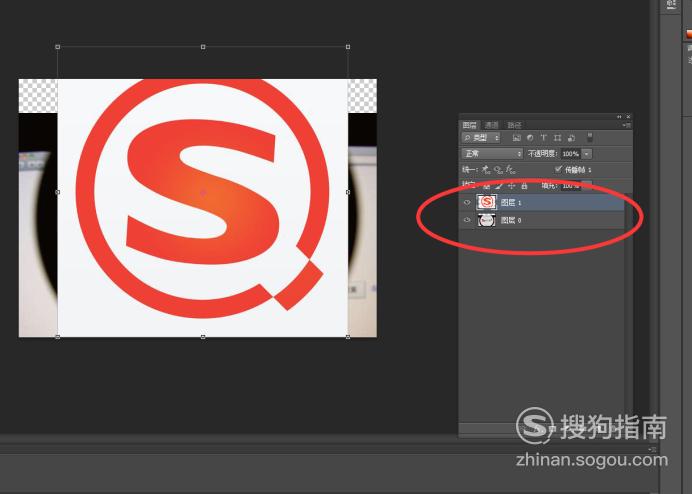Filter layers by adjustment layer icon

point(530,138)
